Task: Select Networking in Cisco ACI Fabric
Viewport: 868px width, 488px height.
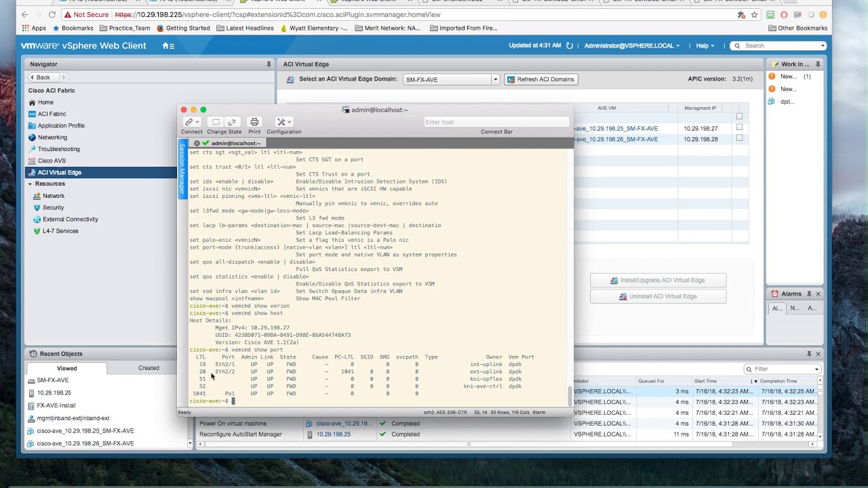Action: 52,137
